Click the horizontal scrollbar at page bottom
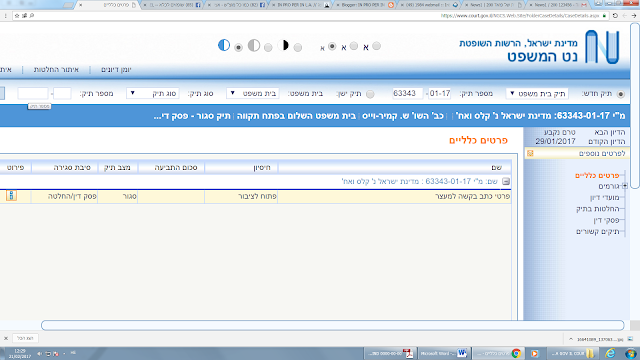The image size is (640, 360). [x=332, y=325]
